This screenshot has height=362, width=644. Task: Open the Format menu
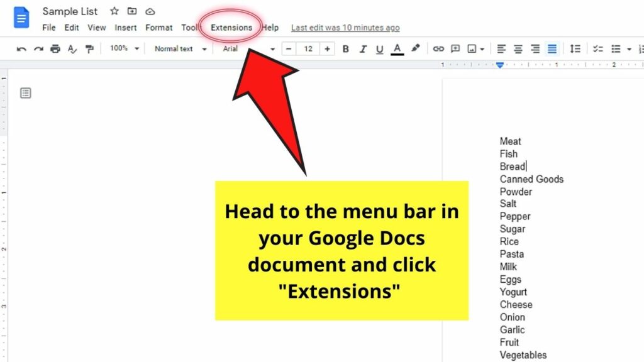pyautogui.click(x=158, y=28)
